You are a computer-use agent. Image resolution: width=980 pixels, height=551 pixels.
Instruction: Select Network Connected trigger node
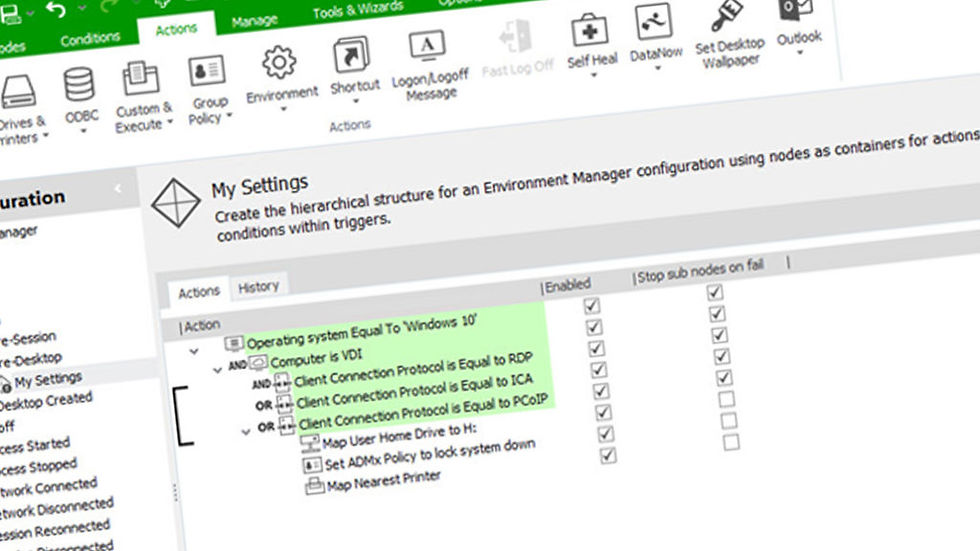[49, 488]
